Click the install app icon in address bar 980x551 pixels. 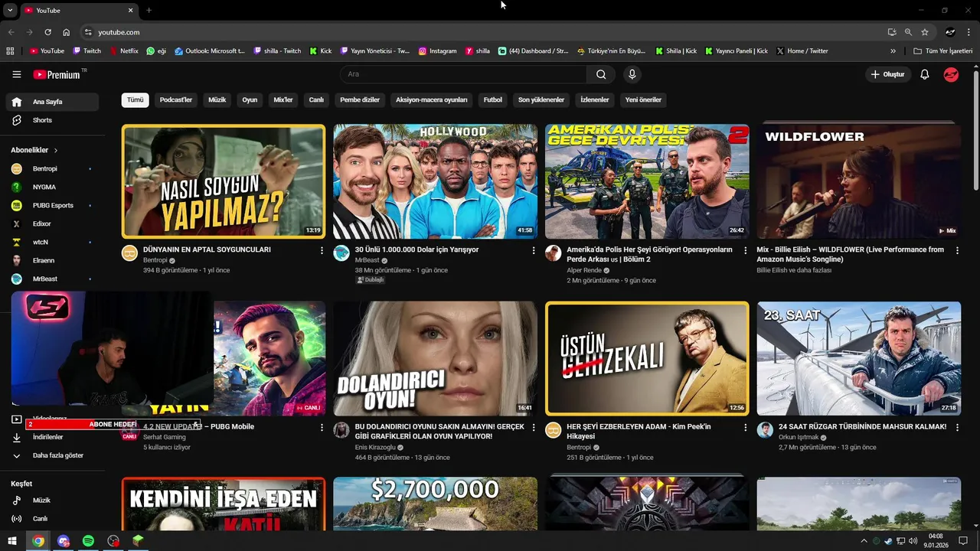click(892, 32)
